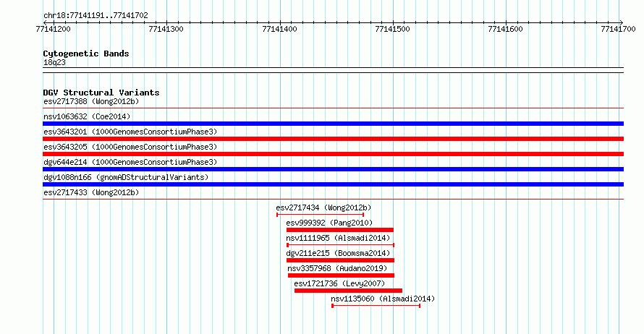Select the red bar under nsv3357968
Image resolution: width=644 pixels, height=334 pixels.
[341, 275]
